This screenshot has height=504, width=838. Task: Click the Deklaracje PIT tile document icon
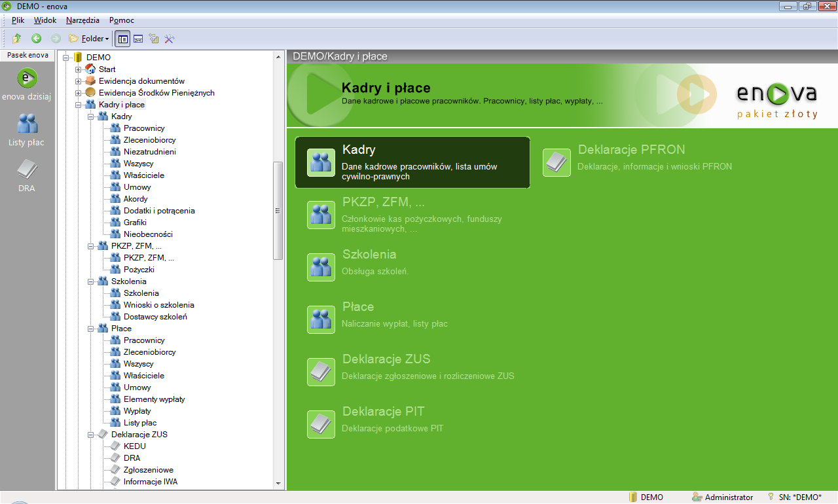point(321,424)
